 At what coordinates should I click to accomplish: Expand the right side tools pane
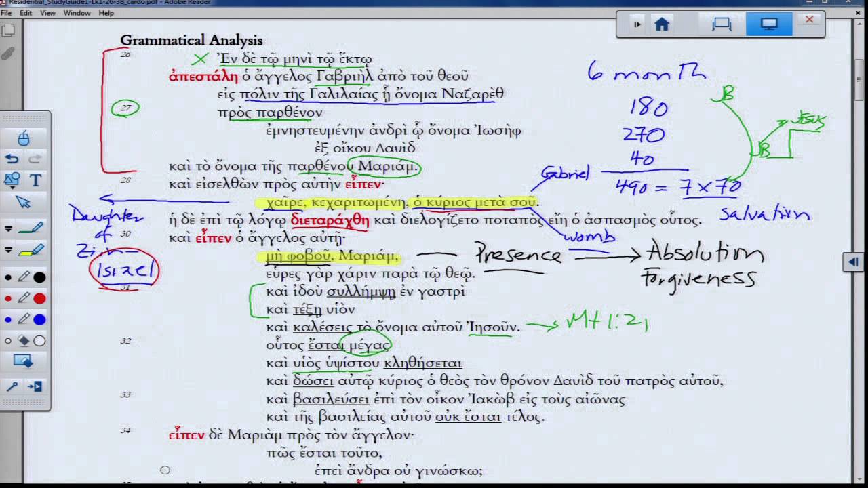(853, 262)
